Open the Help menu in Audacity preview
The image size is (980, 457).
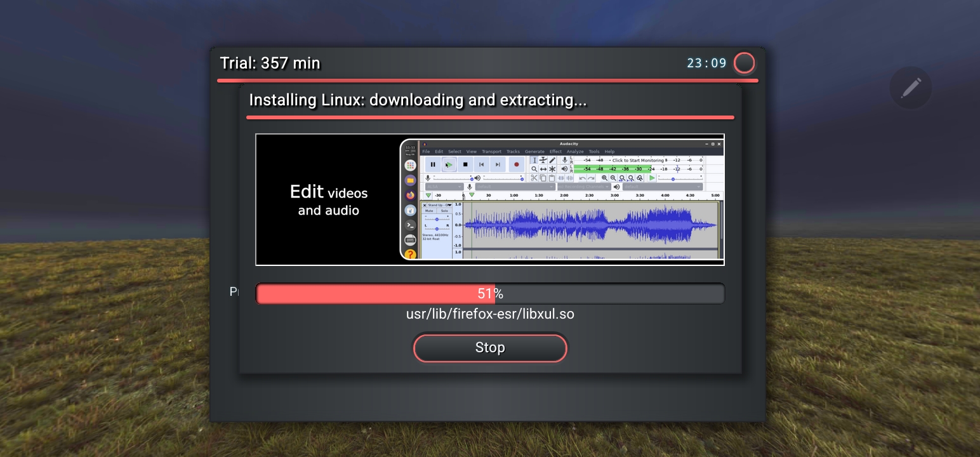point(609,152)
